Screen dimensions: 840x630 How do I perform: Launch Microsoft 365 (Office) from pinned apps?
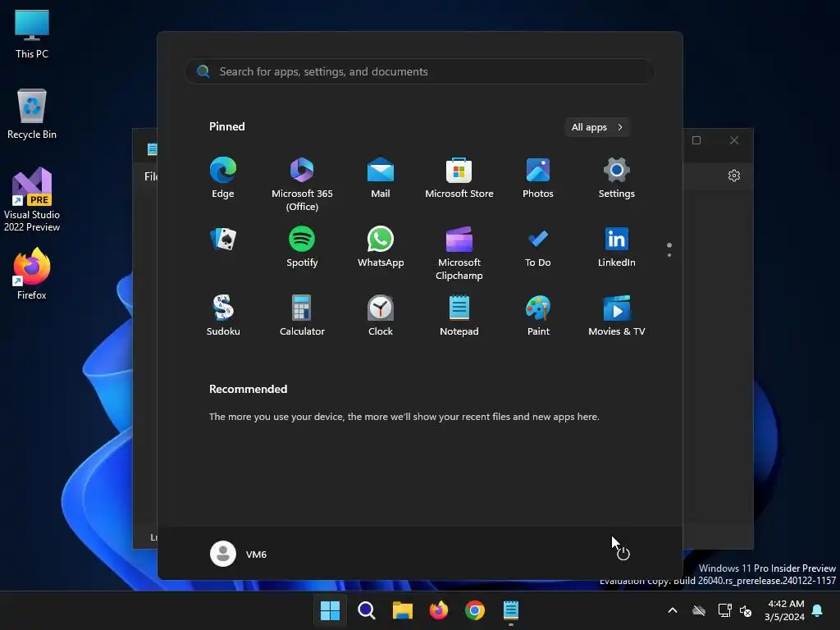tap(302, 184)
